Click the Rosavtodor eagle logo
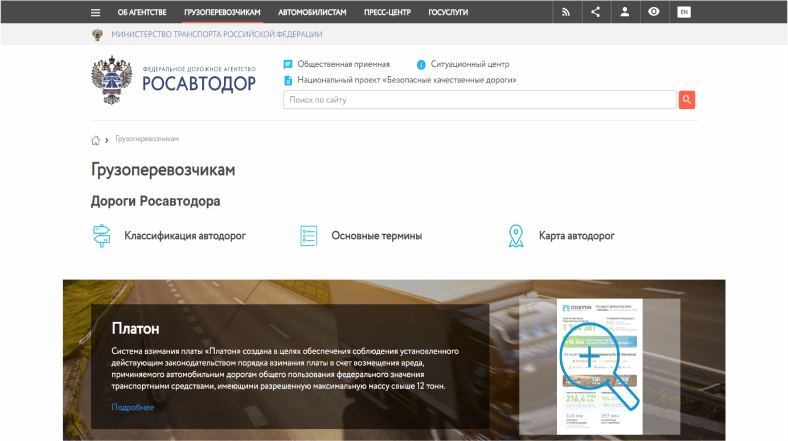The image size is (788, 441). click(x=112, y=80)
